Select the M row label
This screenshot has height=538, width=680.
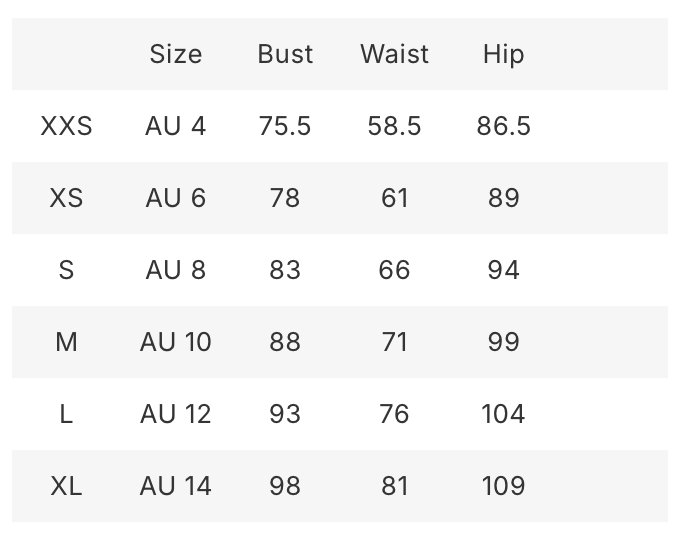66,342
